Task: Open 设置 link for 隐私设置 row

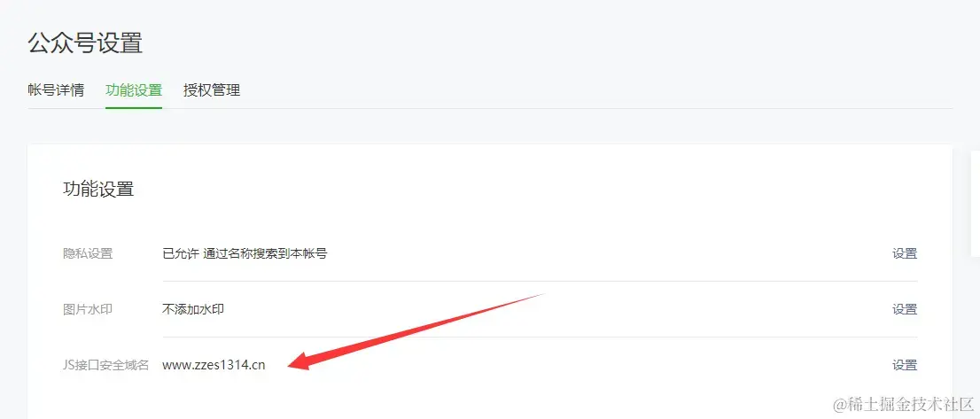Action: click(x=905, y=253)
